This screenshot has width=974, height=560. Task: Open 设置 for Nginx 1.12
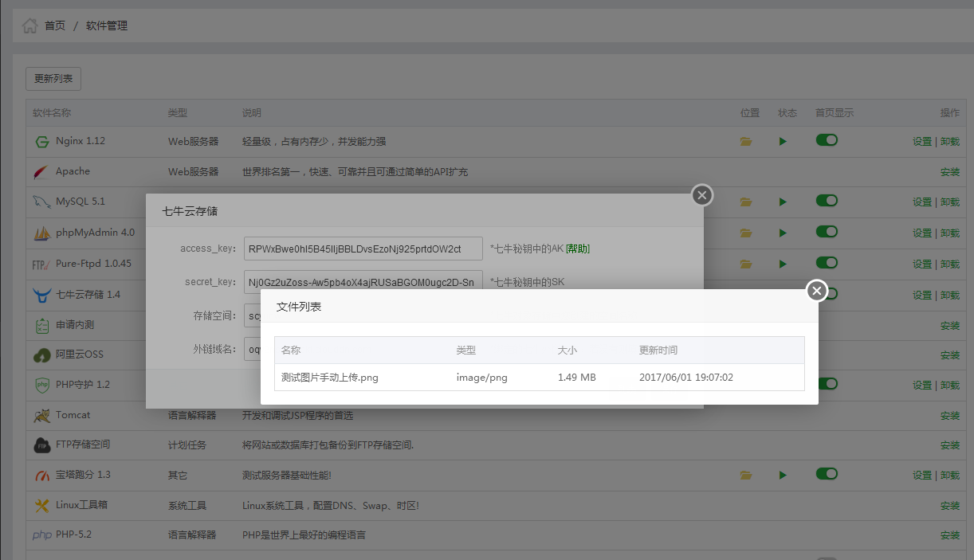(922, 142)
